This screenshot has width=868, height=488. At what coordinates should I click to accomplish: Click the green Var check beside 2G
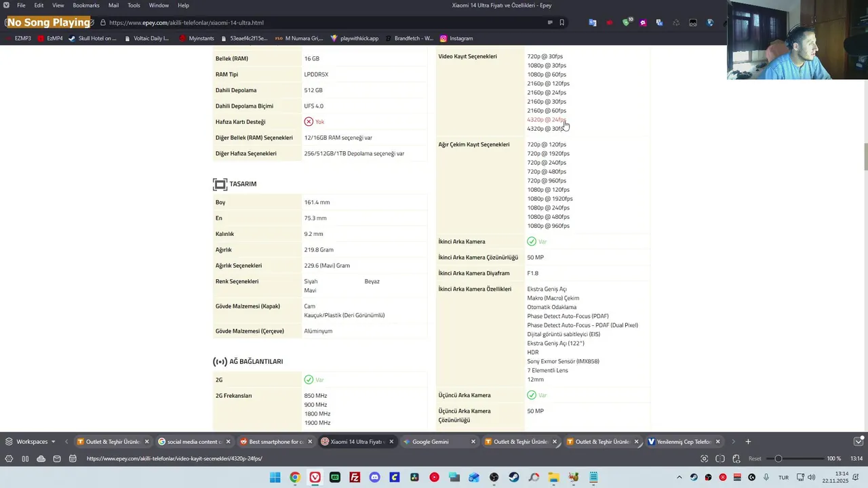coord(309,380)
